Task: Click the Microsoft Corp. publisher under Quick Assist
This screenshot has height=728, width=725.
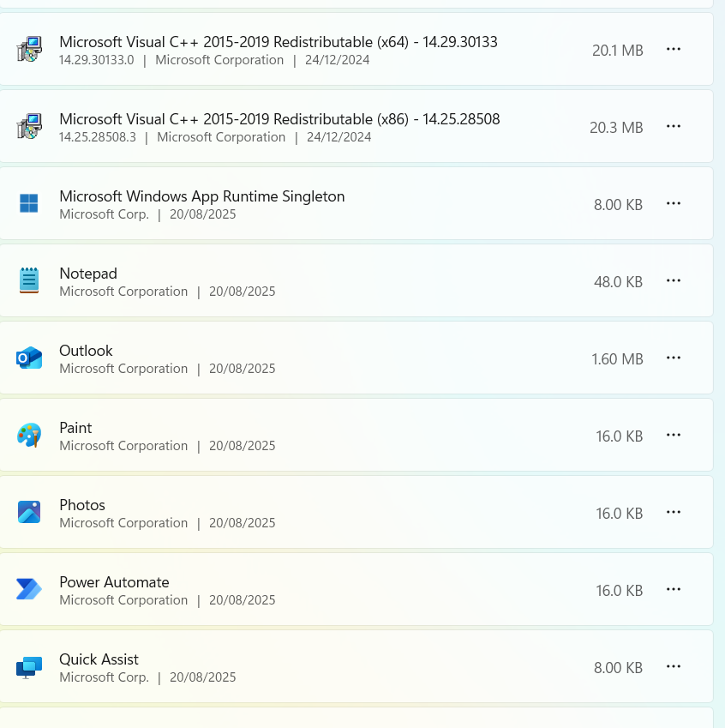Action: tap(104, 677)
